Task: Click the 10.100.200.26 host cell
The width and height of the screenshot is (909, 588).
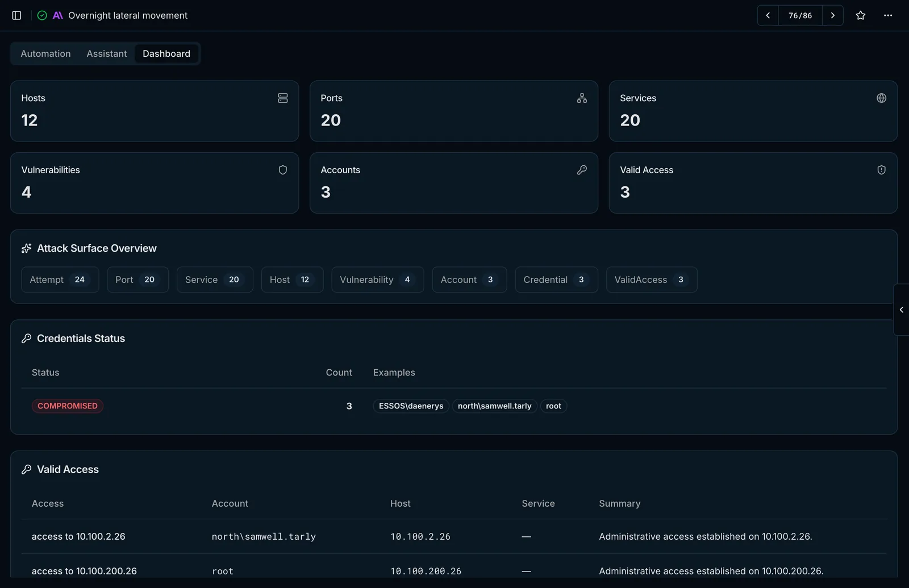Action: [426, 572]
